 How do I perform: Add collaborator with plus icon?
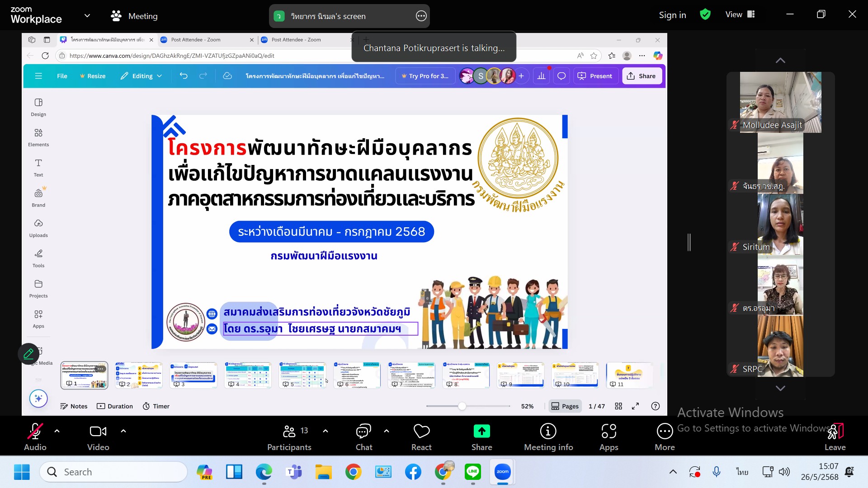[521, 76]
